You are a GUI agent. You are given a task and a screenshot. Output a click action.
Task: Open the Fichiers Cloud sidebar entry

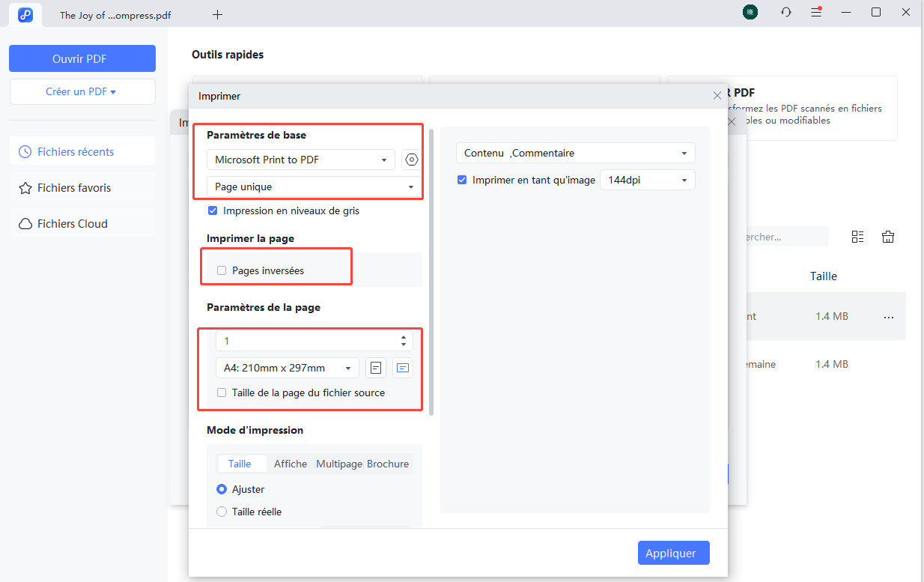click(71, 223)
